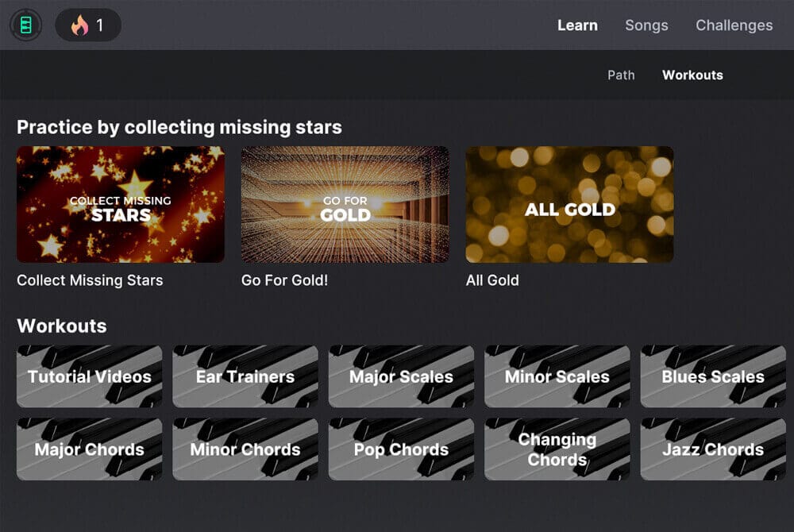Image resolution: width=794 pixels, height=532 pixels.
Task: Switch to the Path tab
Action: pyautogui.click(x=621, y=75)
